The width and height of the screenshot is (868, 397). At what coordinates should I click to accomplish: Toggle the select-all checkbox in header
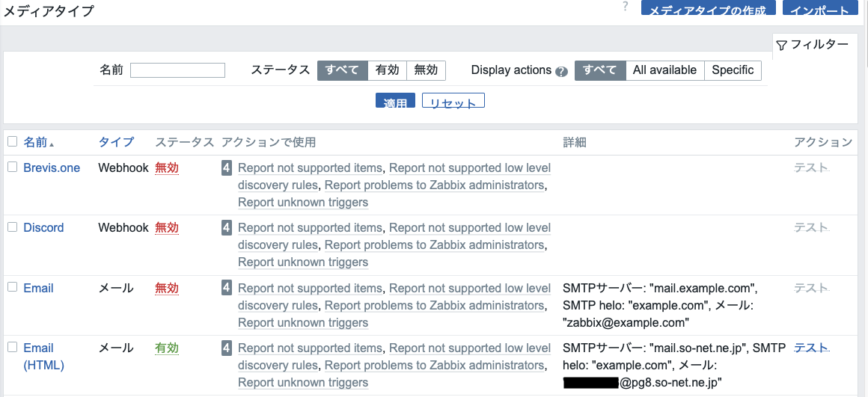pyautogui.click(x=12, y=142)
